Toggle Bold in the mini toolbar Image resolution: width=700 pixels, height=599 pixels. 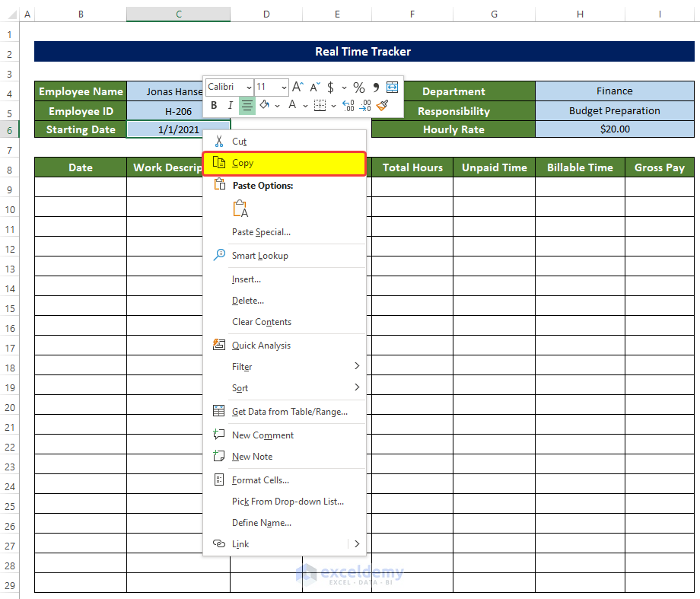point(214,106)
